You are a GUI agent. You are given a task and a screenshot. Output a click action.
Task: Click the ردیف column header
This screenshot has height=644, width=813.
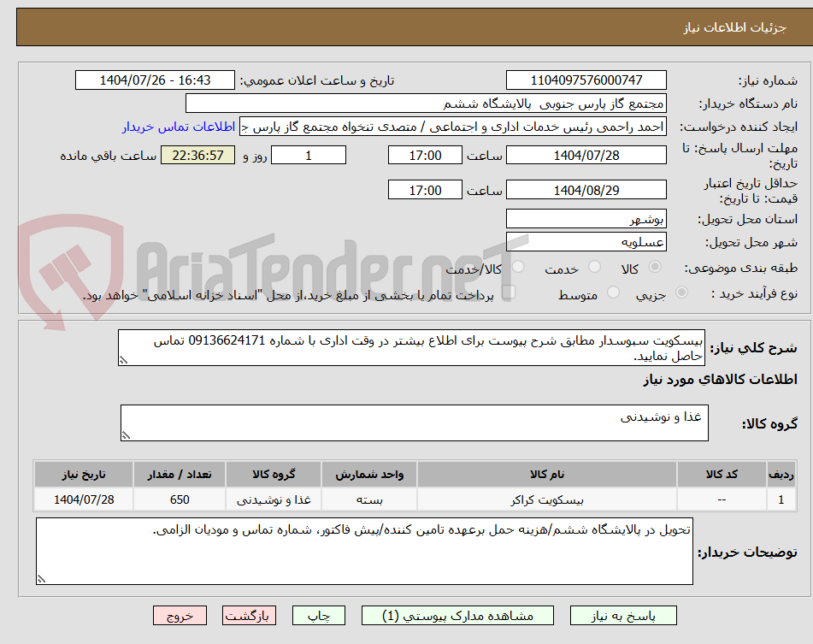click(x=781, y=475)
